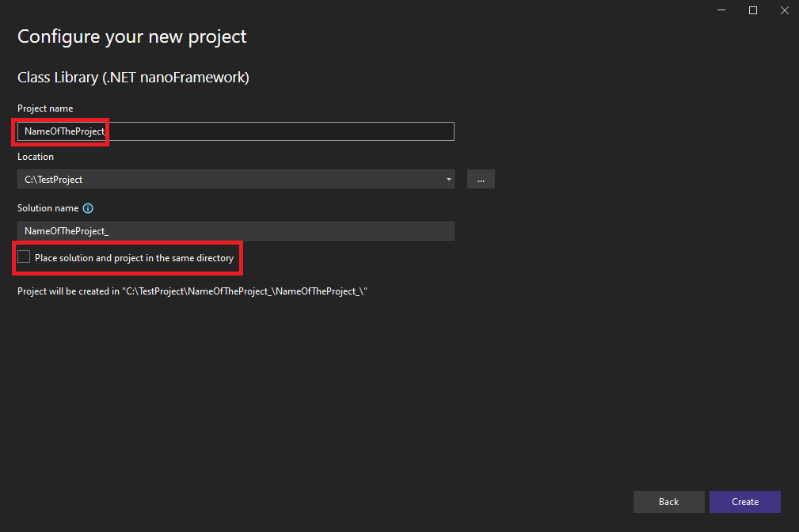
Task: Click the browse ellipsis button next to Location
Action: (x=481, y=179)
